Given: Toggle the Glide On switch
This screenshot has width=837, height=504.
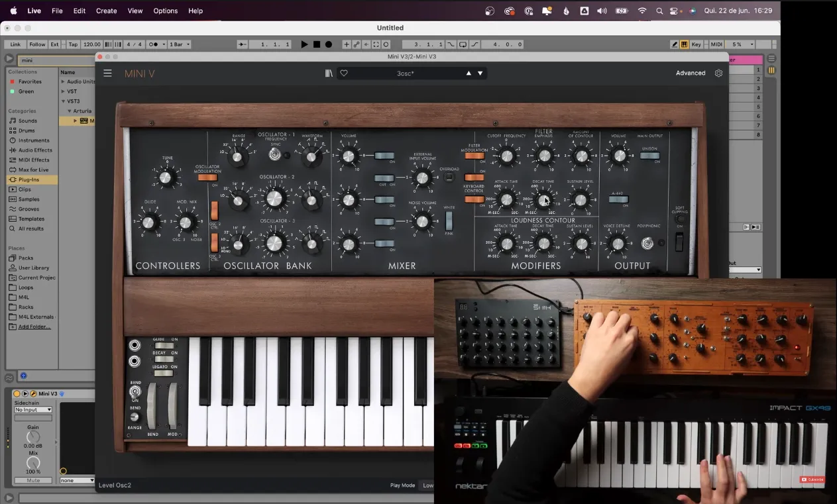Looking at the screenshot, I should pos(163,346).
